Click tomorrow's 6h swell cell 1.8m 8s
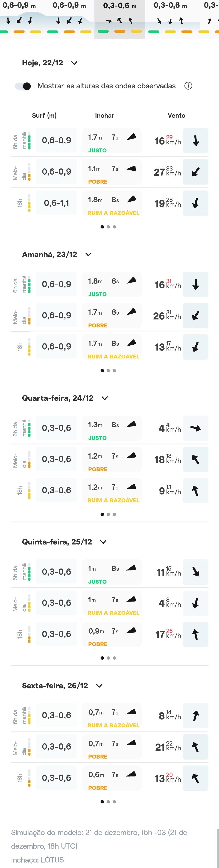The height and width of the screenshot is (868, 219). 112,284
